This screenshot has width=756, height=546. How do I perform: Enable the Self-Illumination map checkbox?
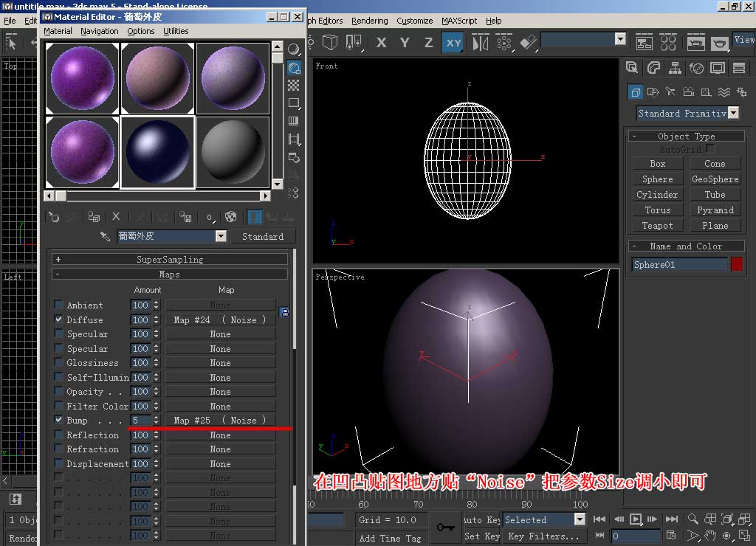[58, 377]
